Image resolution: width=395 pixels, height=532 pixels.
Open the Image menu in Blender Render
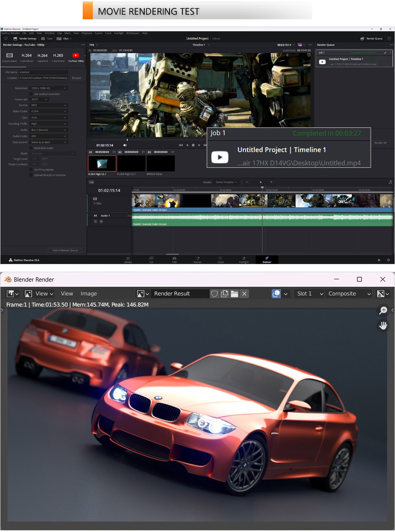coord(89,294)
